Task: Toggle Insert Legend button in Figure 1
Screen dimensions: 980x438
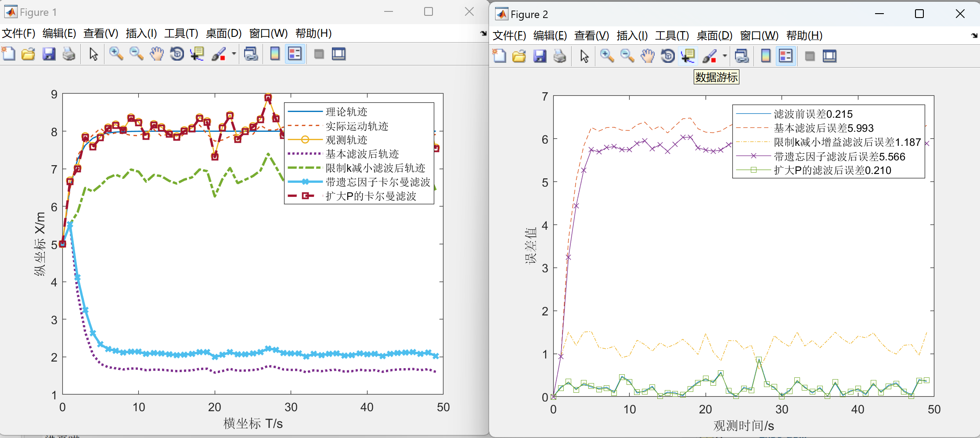Action: pyautogui.click(x=295, y=54)
